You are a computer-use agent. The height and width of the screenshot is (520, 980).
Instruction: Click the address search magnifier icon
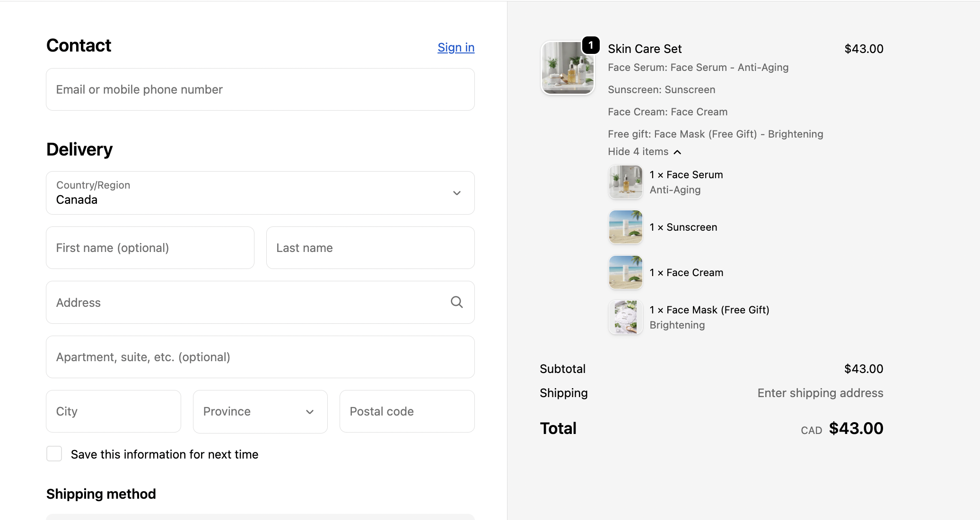(456, 302)
